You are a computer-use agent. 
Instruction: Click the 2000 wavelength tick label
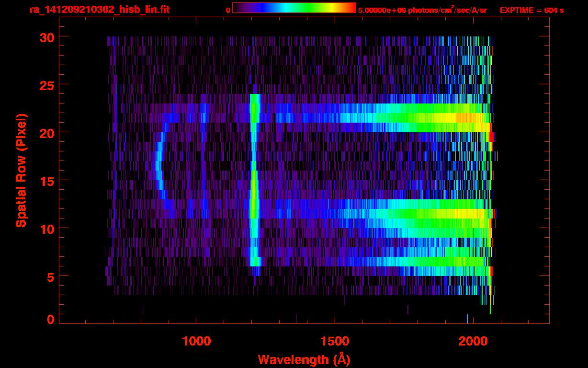pyautogui.click(x=473, y=341)
